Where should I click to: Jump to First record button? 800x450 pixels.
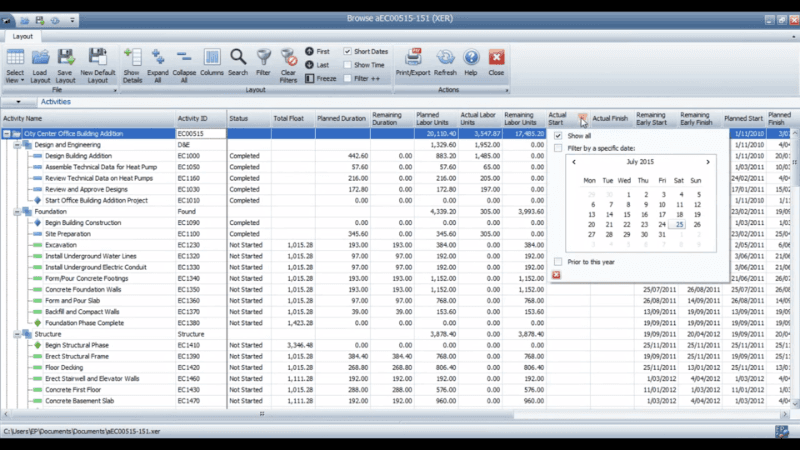pos(317,52)
